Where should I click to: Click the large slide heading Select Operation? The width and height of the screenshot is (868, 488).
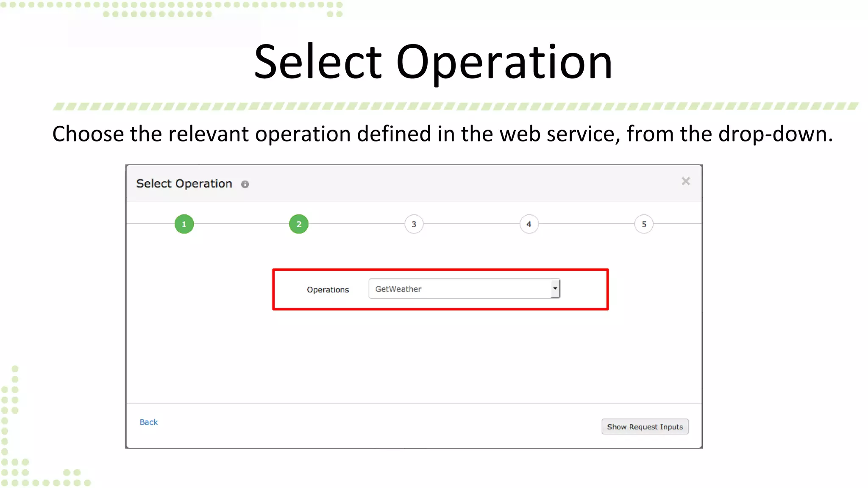tap(433, 62)
